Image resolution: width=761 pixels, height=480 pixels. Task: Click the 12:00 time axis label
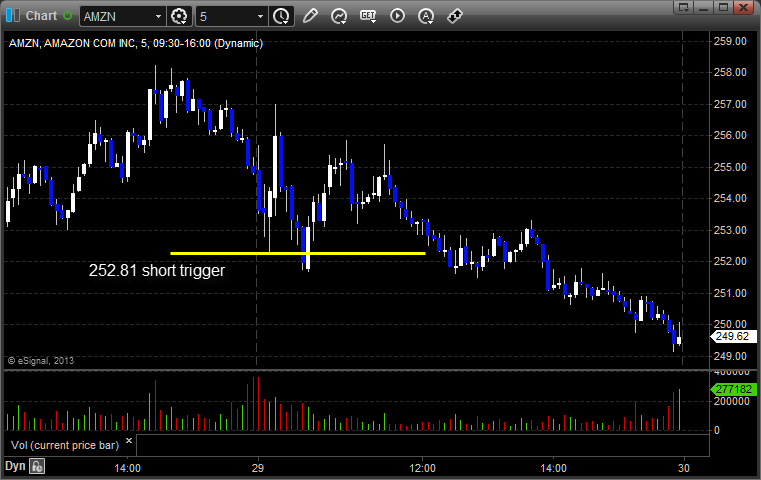pos(422,468)
